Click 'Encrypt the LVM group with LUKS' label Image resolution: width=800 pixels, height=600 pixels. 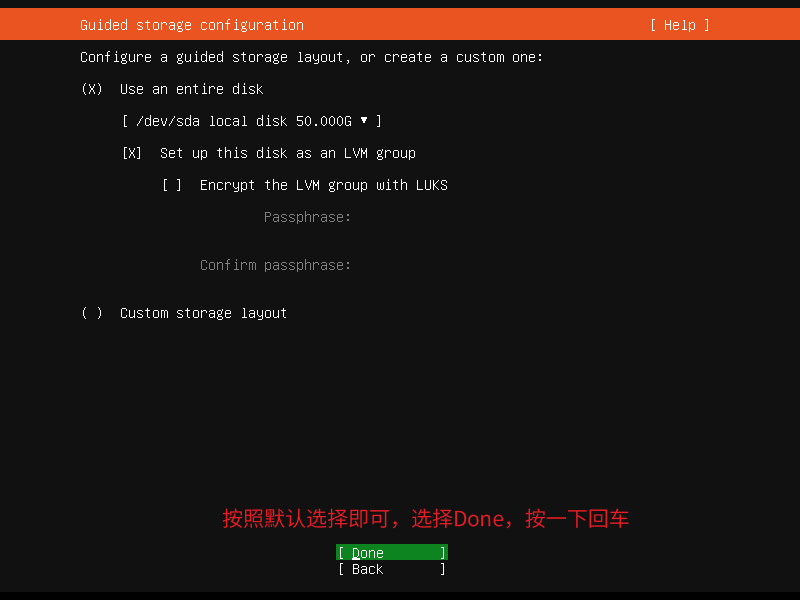click(323, 185)
